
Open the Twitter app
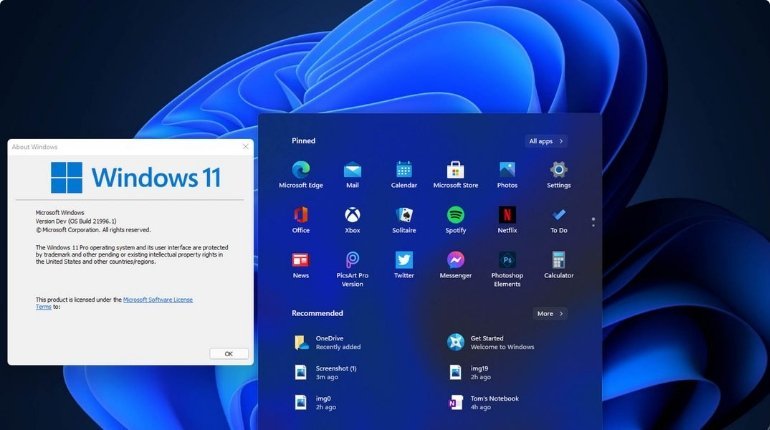pos(404,265)
